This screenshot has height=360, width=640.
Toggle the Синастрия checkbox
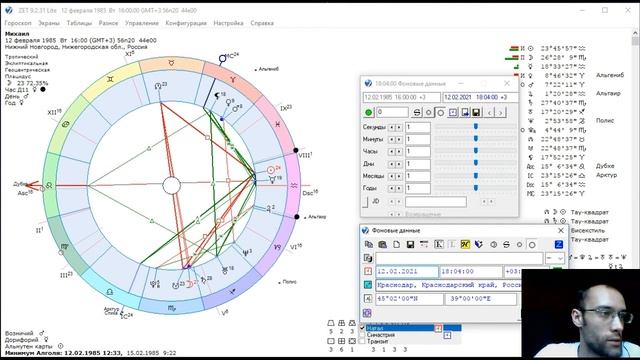click(x=362, y=335)
